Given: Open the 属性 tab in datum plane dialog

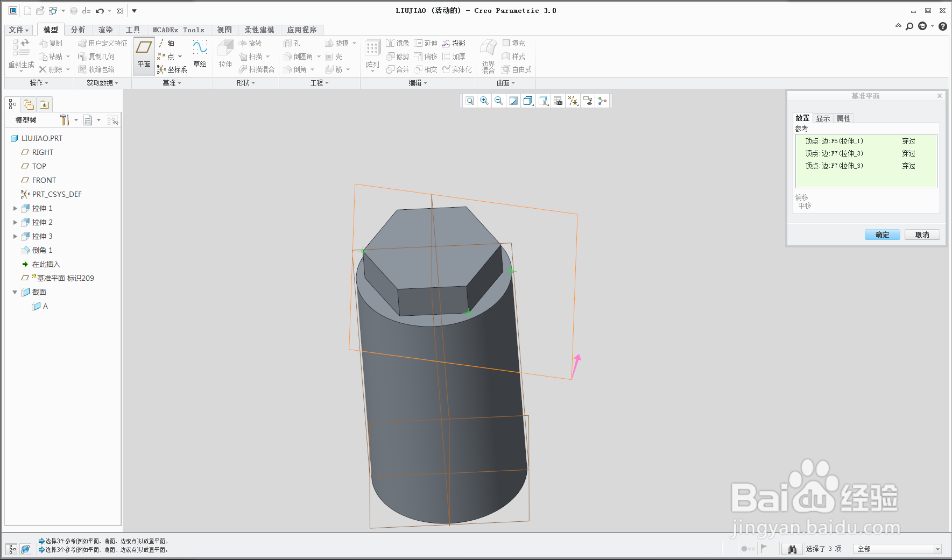Looking at the screenshot, I should tap(843, 118).
